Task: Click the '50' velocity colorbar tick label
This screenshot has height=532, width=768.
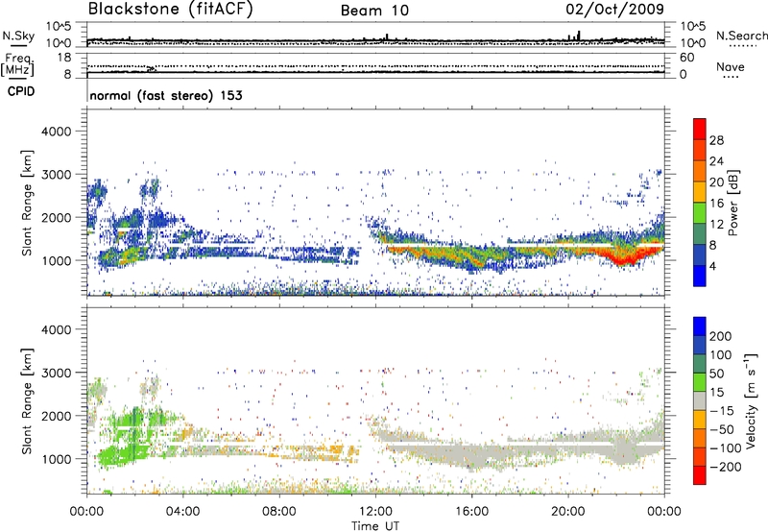Action: tap(716, 374)
